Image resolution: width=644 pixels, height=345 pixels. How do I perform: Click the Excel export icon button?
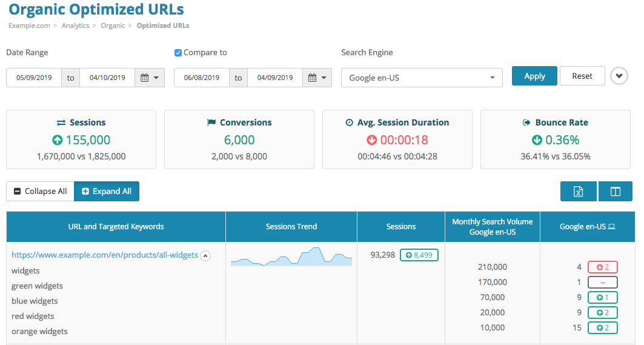pos(578,192)
